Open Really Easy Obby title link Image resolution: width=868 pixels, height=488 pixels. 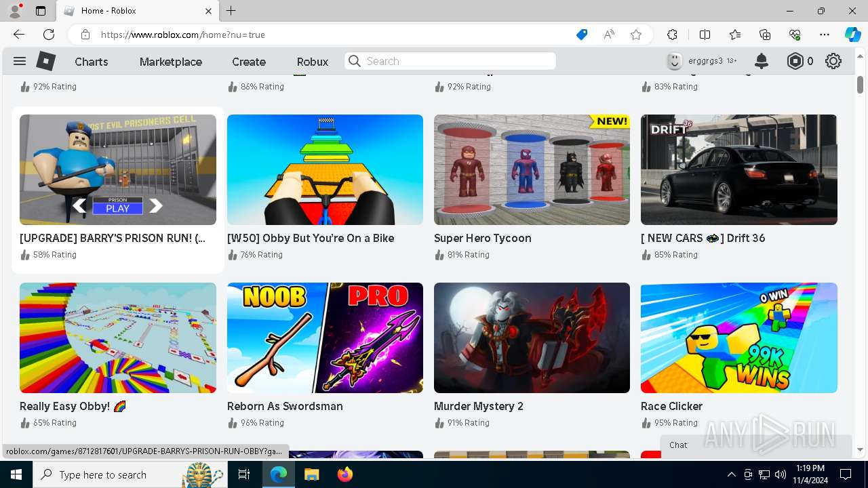[x=73, y=406]
